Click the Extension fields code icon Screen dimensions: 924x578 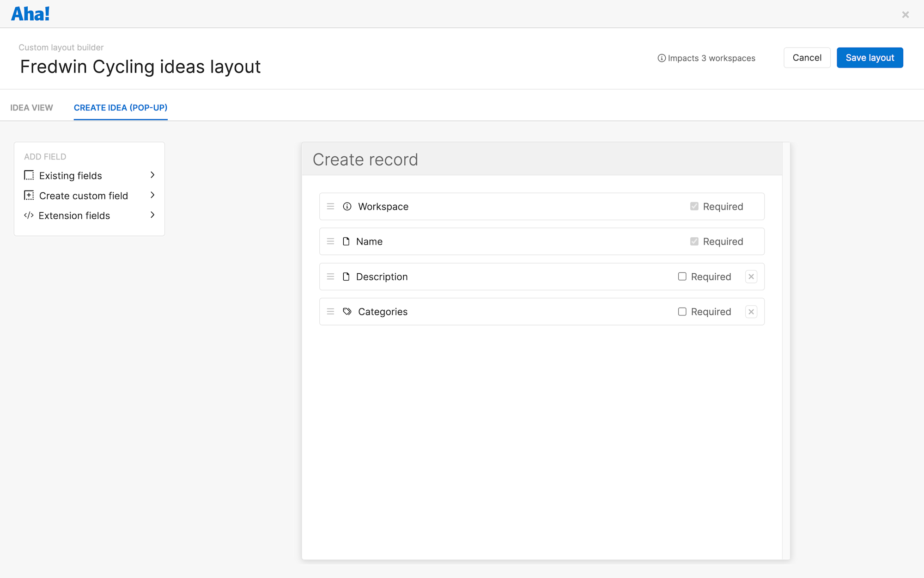pos(29,215)
